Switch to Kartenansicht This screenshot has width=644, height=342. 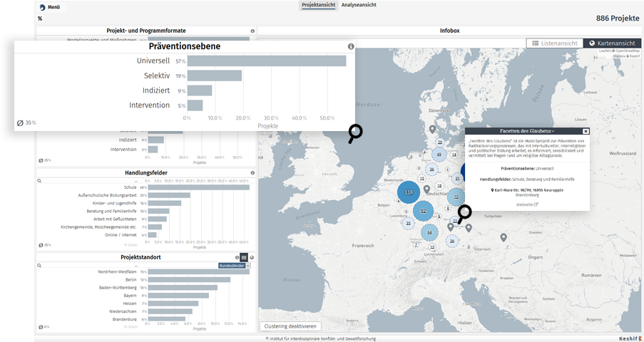(x=612, y=43)
